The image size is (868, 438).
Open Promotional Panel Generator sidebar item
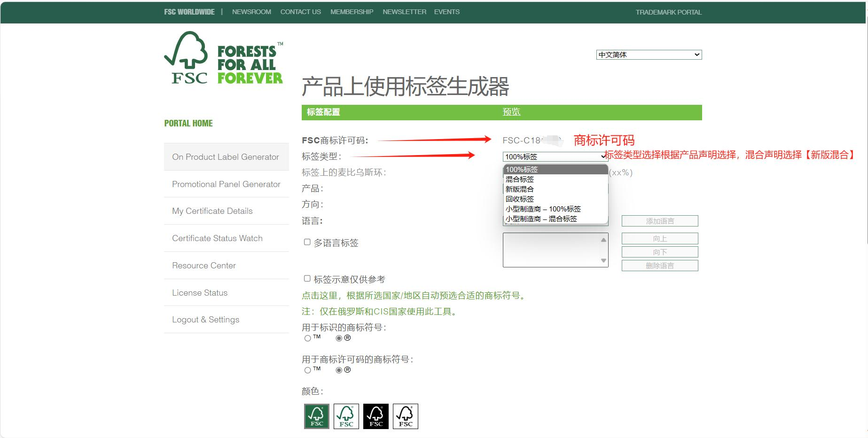pyautogui.click(x=227, y=184)
